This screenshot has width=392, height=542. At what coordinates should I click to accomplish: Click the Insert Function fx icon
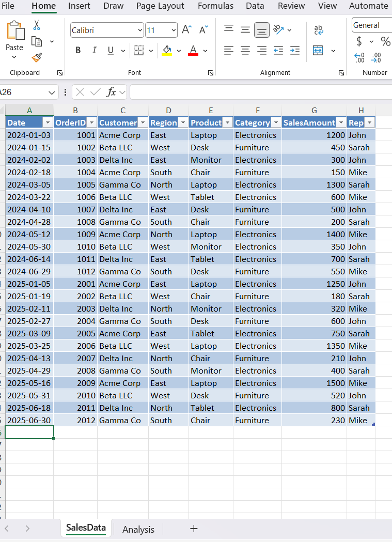click(111, 92)
